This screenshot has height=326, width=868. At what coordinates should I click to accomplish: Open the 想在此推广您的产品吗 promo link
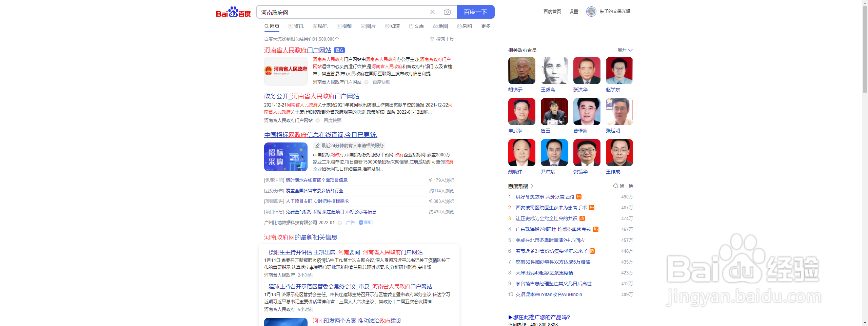539,318
